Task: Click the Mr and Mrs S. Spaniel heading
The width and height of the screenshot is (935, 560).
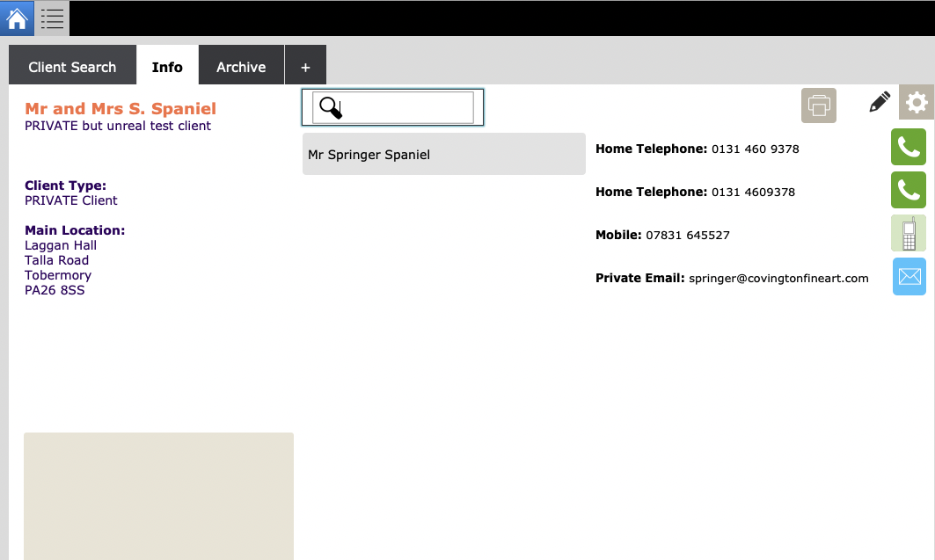Action: (x=121, y=109)
